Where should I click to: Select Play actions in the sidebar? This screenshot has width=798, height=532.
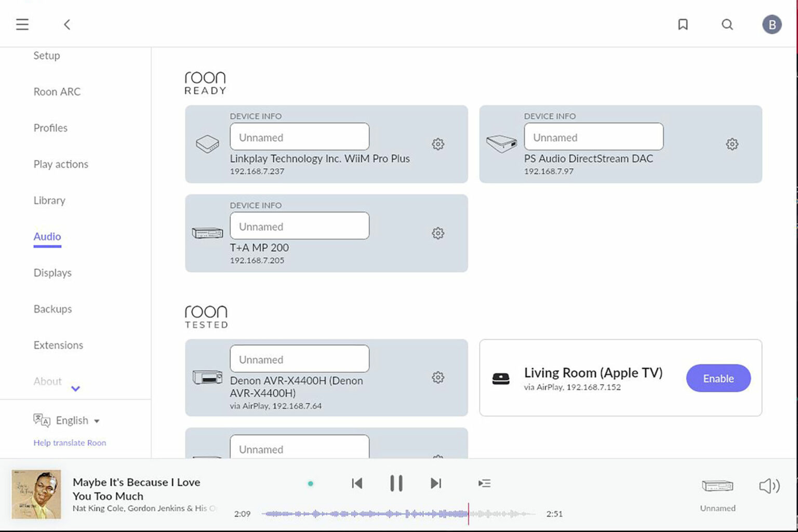click(60, 164)
